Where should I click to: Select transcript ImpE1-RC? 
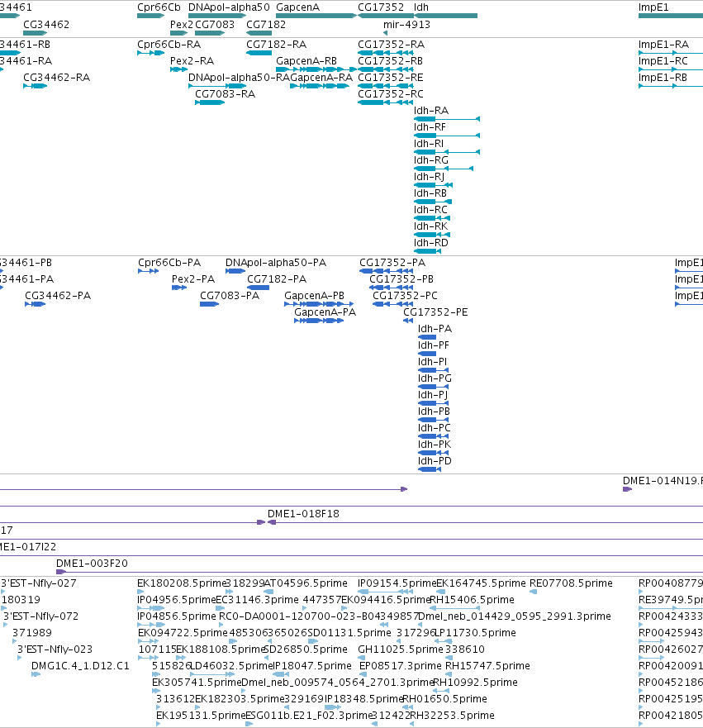coord(663,61)
